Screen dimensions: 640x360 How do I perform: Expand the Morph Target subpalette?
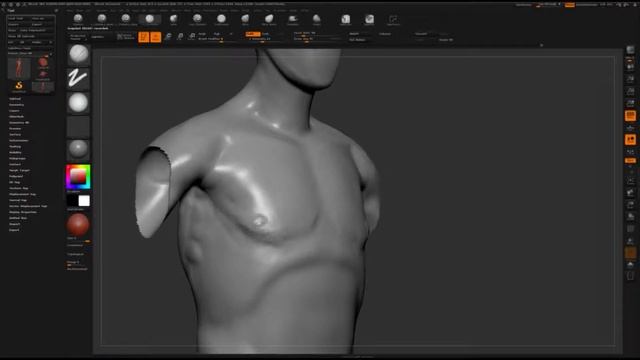(20, 170)
